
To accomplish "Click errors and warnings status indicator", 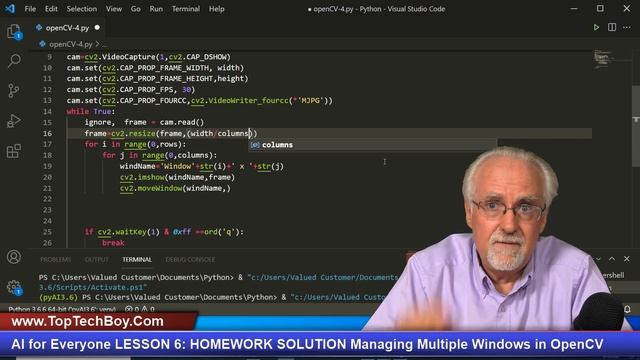I will click(x=140, y=309).
